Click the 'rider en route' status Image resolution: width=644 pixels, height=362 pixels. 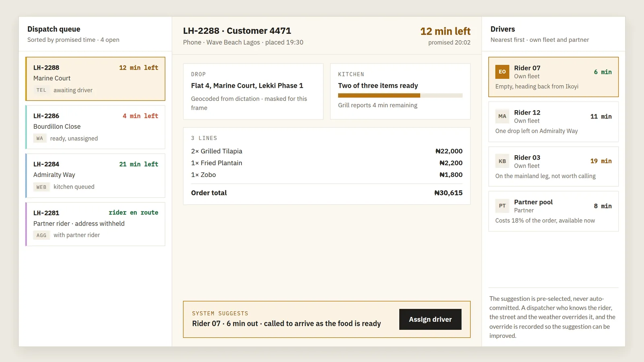[134, 212]
